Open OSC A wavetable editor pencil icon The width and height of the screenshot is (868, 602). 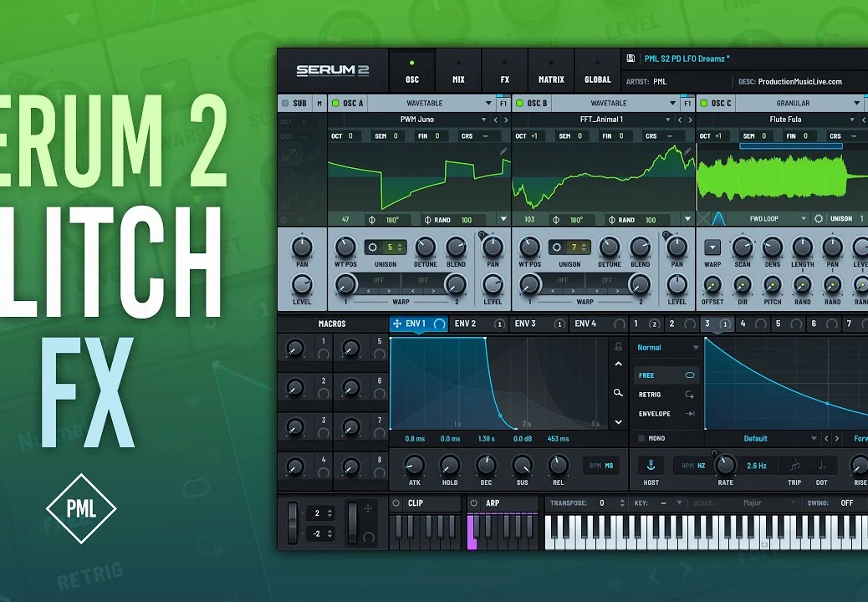click(503, 151)
